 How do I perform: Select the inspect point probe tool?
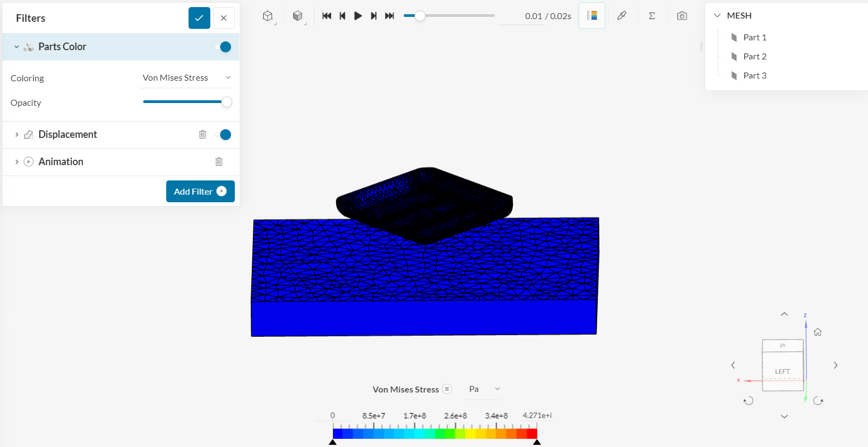point(622,16)
